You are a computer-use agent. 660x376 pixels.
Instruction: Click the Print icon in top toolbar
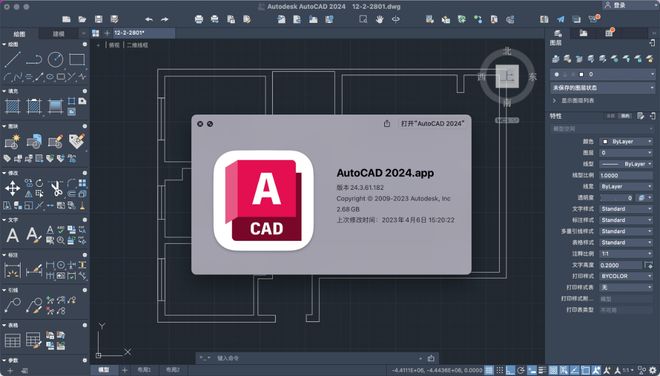(x=199, y=19)
